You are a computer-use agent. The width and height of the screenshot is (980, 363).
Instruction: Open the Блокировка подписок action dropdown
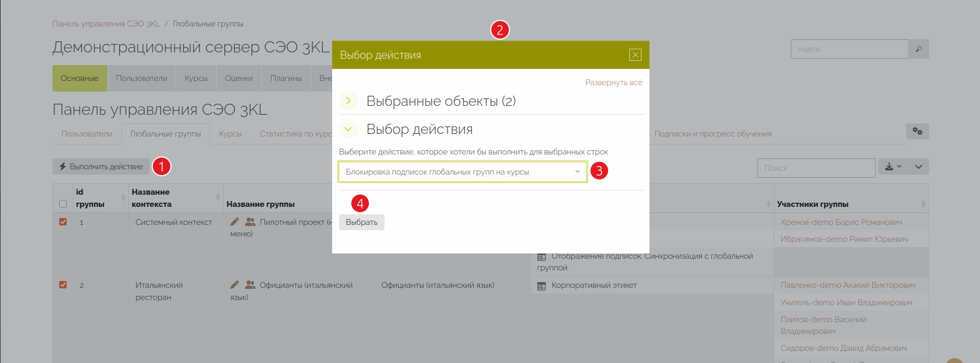point(462,172)
